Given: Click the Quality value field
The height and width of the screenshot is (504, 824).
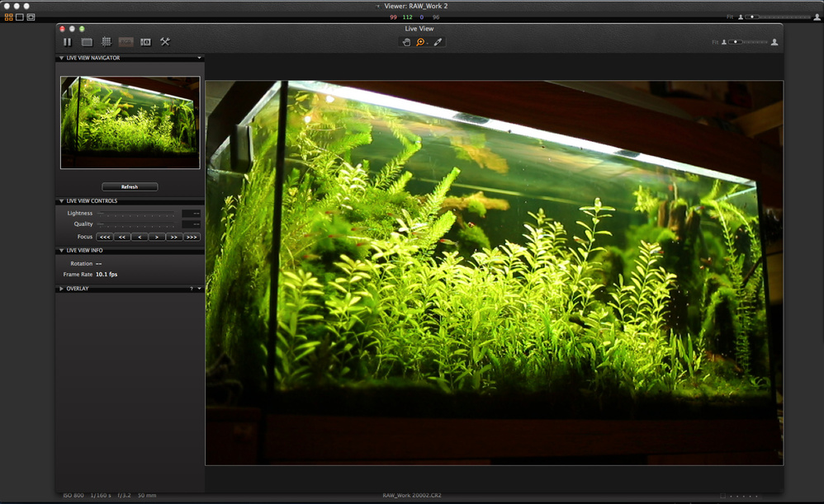Looking at the screenshot, I should coord(191,224).
